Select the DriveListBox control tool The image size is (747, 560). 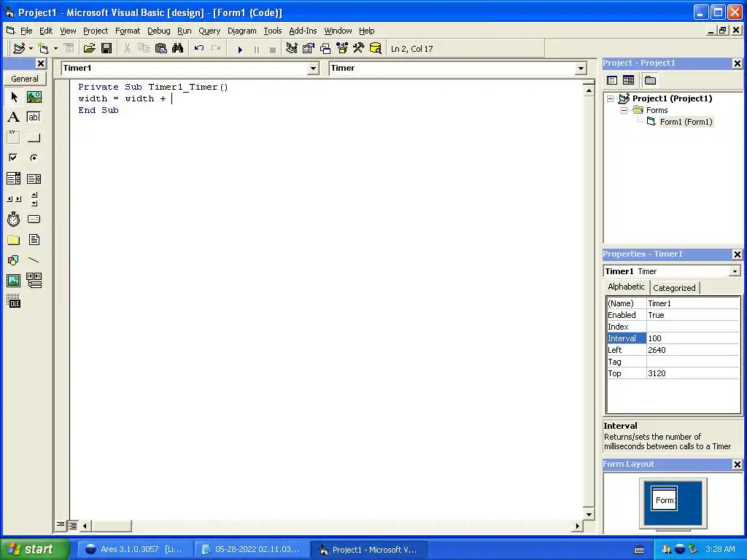(x=34, y=219)
